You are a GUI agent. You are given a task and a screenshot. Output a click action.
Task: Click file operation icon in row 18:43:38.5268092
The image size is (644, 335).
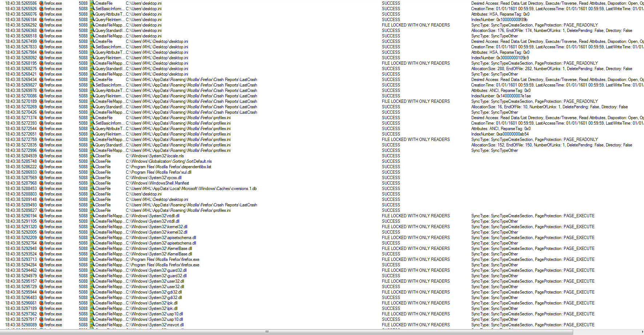pos(92,58)
